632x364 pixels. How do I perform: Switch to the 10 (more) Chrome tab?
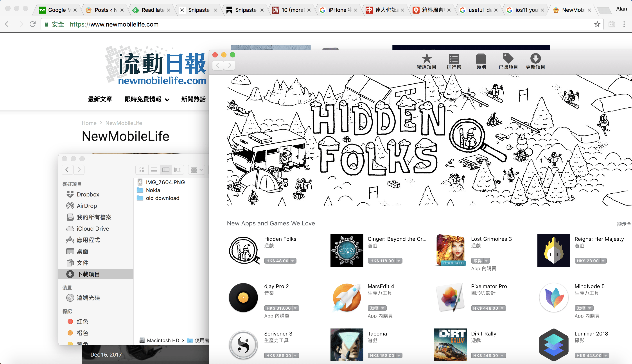tap(292, 10)
